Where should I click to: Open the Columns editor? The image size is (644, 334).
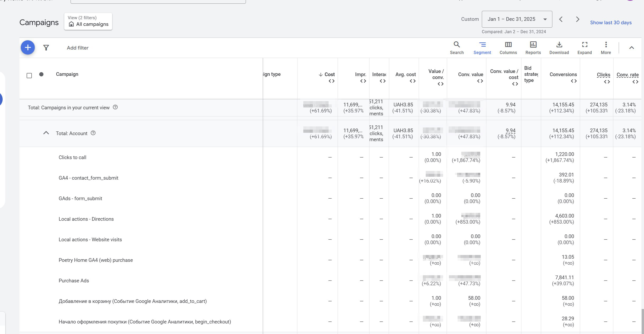coord(508,48)
